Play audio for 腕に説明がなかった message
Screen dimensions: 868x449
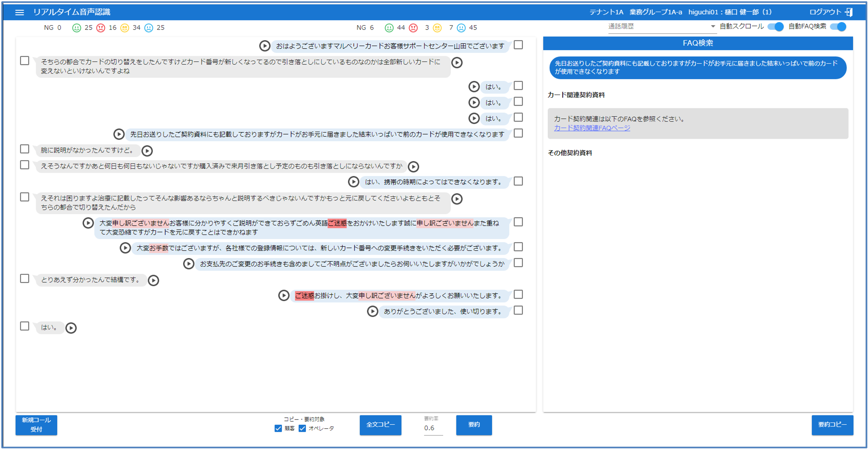pyautogui.click(x=147, y=151)
